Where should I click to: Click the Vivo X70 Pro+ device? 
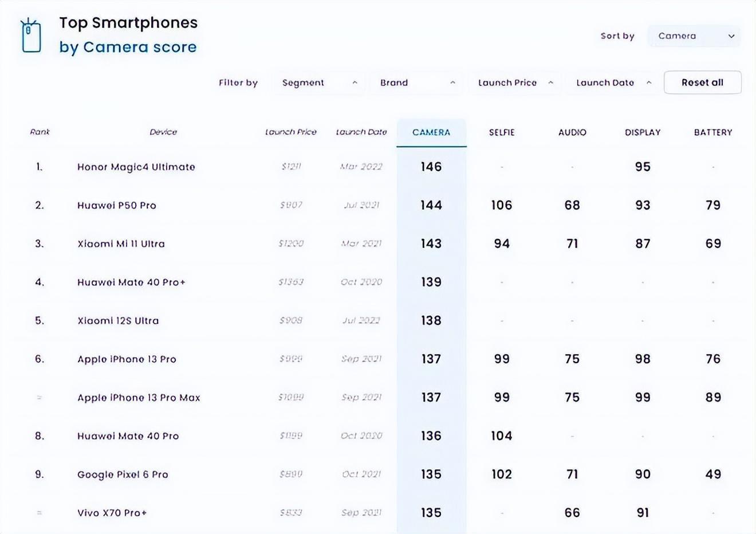(x=112, y=513)
